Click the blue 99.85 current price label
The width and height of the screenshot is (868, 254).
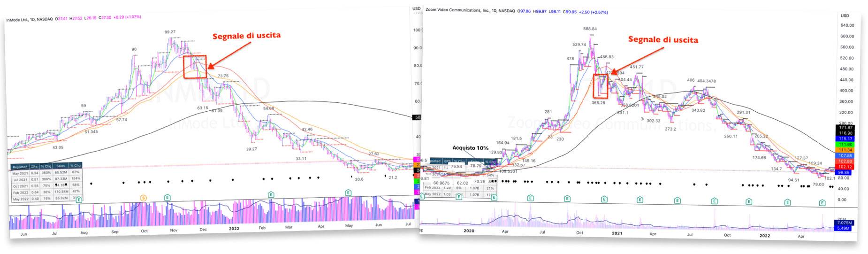[845, 172]
